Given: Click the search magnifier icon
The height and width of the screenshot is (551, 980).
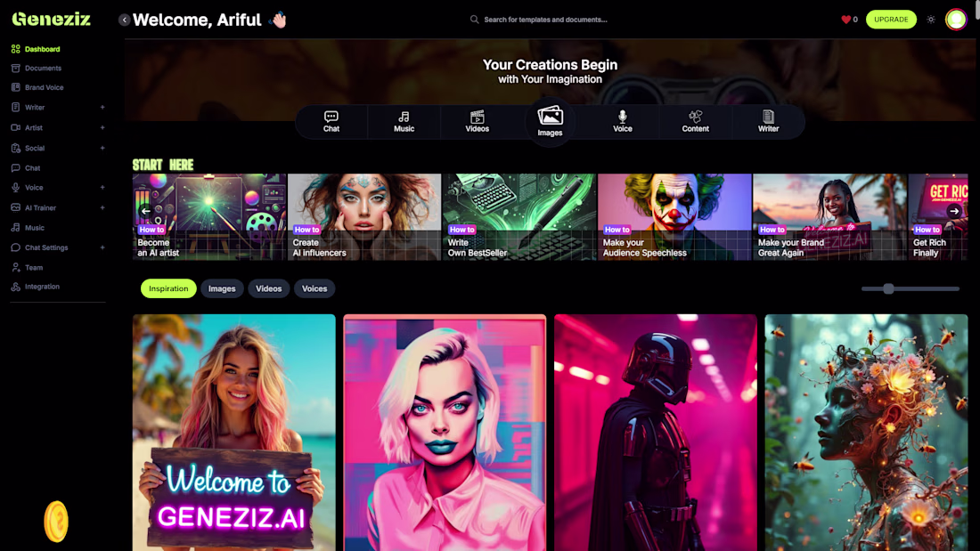Looking at the screenshot, I should tap(474, 20).
